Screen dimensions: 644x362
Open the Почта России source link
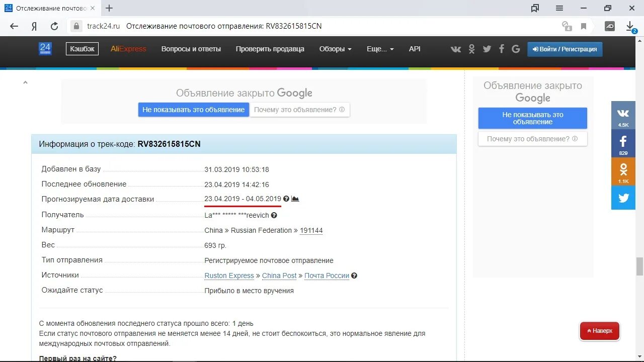(327, 276)
